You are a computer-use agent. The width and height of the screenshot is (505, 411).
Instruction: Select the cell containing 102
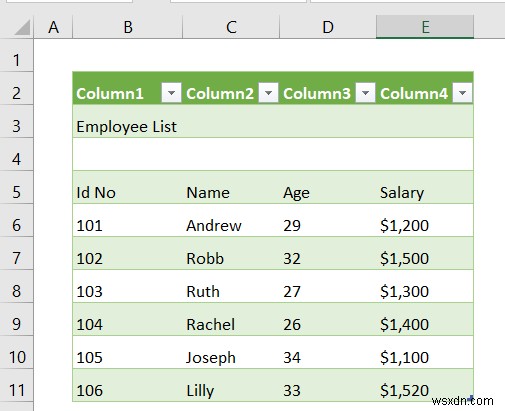pyautogui.click(x=128, y=253)
